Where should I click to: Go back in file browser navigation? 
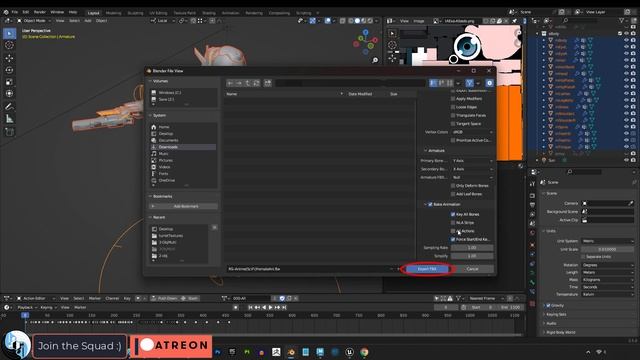coord(230,83)
